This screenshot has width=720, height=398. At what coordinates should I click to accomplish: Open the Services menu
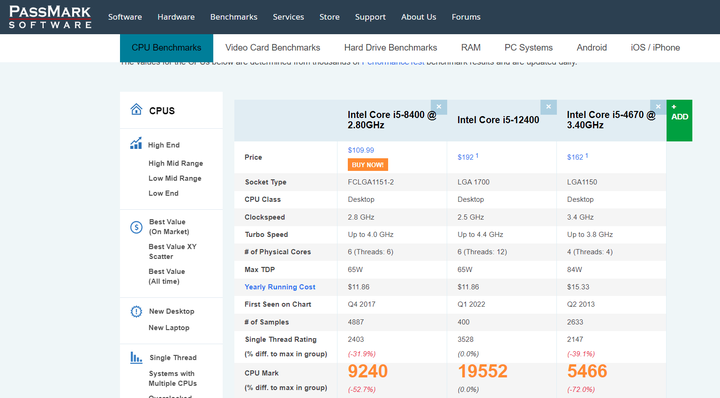coord(288,17)
